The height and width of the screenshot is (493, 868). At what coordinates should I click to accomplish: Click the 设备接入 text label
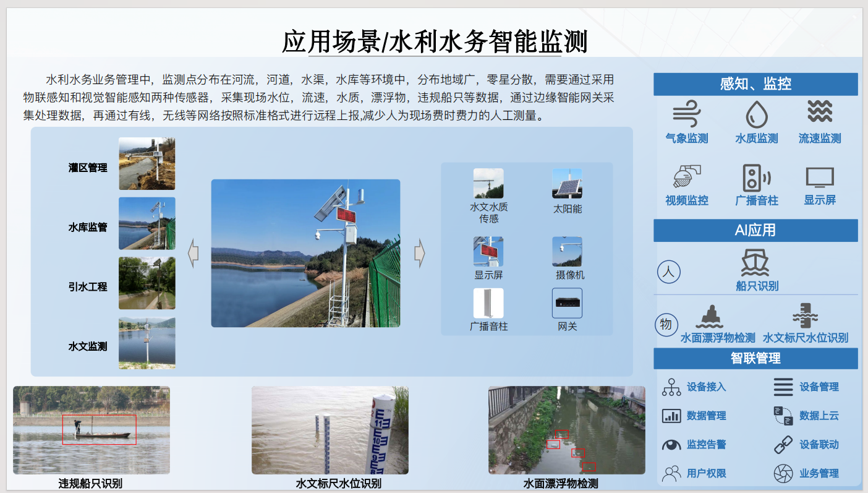pyautogui.click(x=707, y=387)
